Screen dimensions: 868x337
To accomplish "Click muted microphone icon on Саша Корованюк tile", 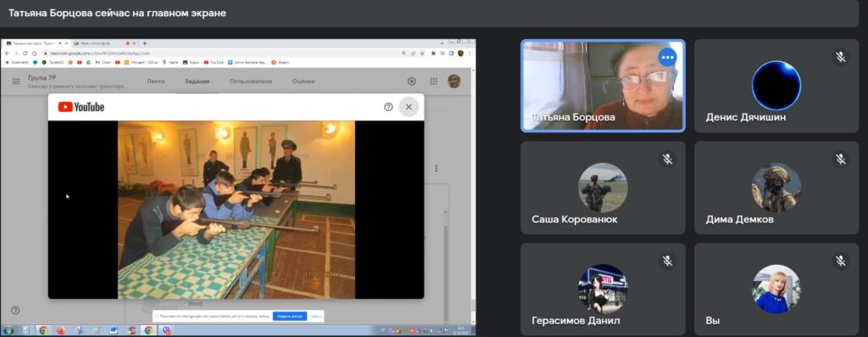I will point(668,160).
